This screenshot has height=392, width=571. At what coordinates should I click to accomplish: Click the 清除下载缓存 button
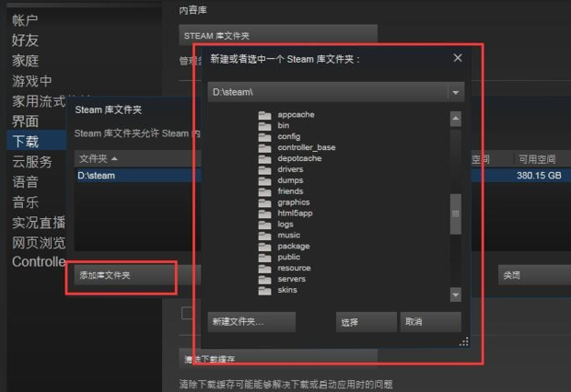coord(278,359)
